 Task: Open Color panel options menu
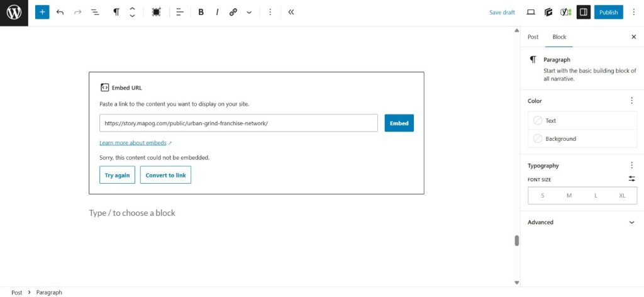[631, 101]
